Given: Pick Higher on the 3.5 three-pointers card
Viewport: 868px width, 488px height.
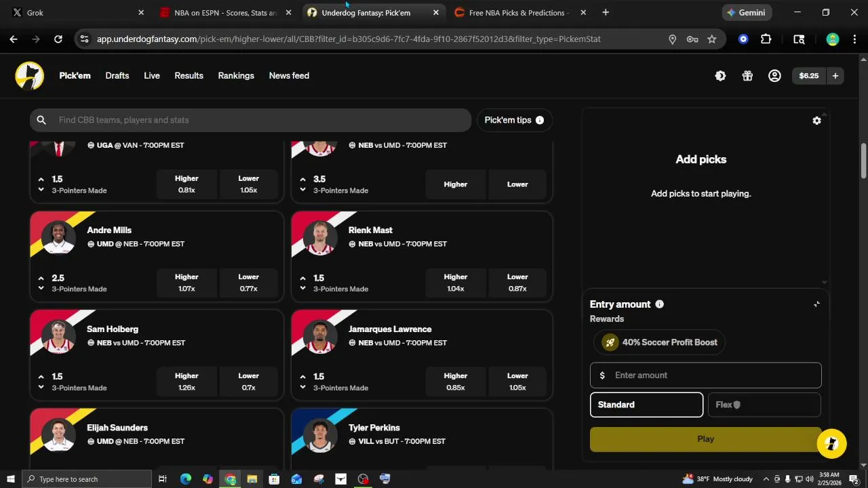Looking at the screenshot, I should (455, 184).
